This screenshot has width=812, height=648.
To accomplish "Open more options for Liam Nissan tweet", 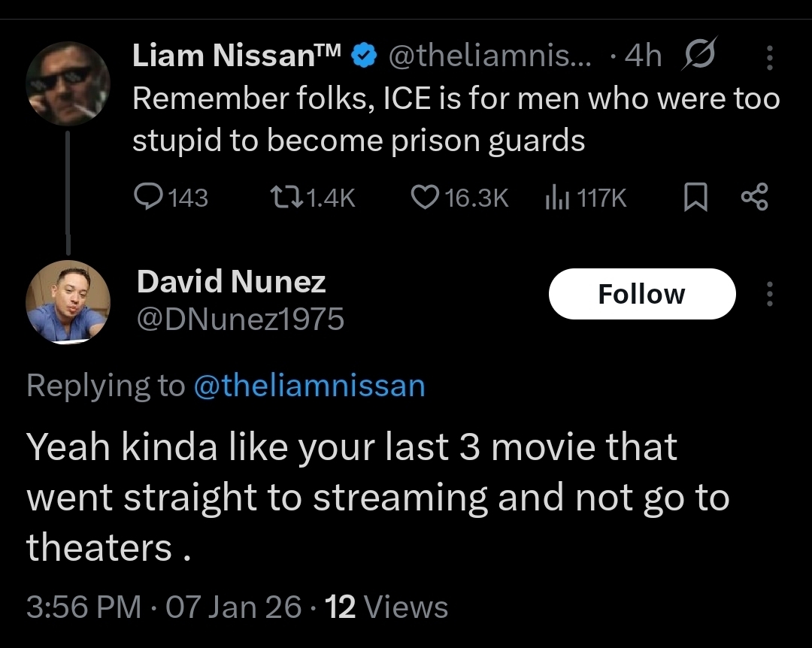I will click(x=769, y=56).
